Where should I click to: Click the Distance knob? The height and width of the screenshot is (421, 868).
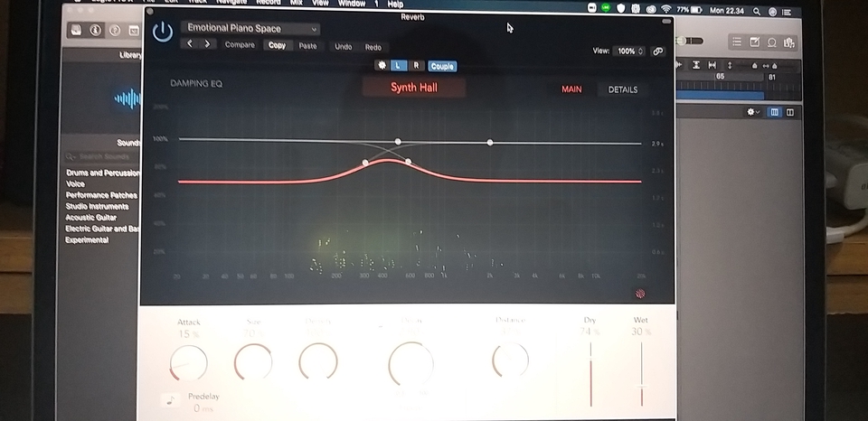tap(510, 360)
